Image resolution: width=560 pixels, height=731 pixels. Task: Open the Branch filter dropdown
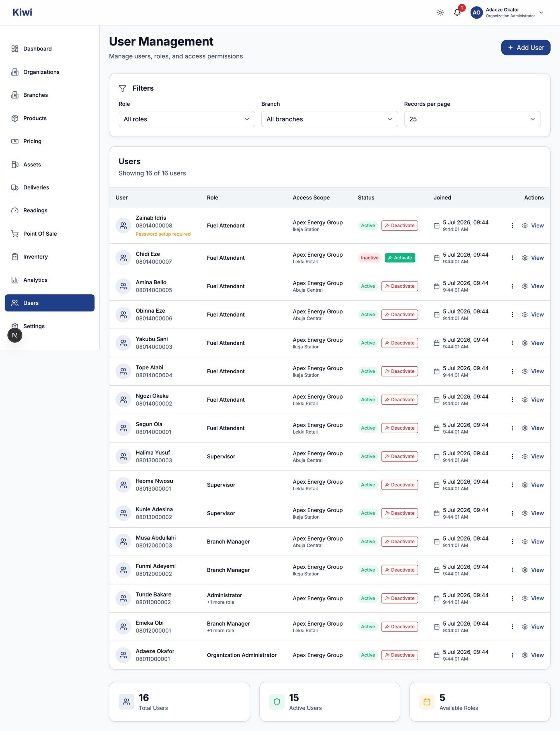coord(329,119)
